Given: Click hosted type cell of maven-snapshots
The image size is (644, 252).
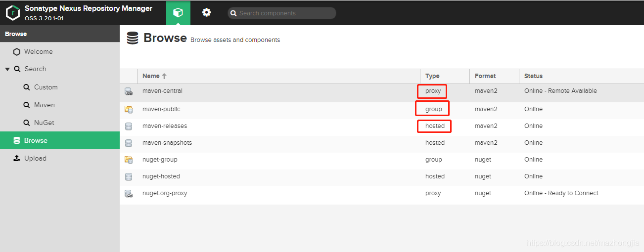Looking at the screenshot, I should click(435, 143).
